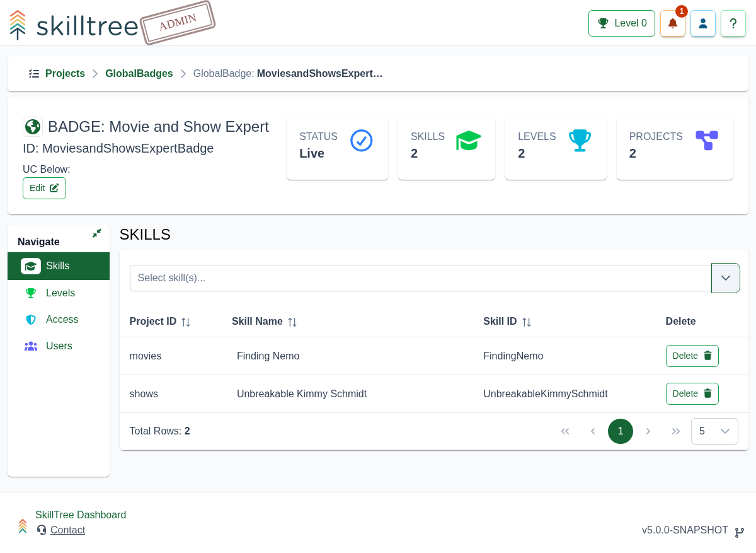The image size is (756, 553).
Task: Click the globe badge icon
Action: [33, 127]
